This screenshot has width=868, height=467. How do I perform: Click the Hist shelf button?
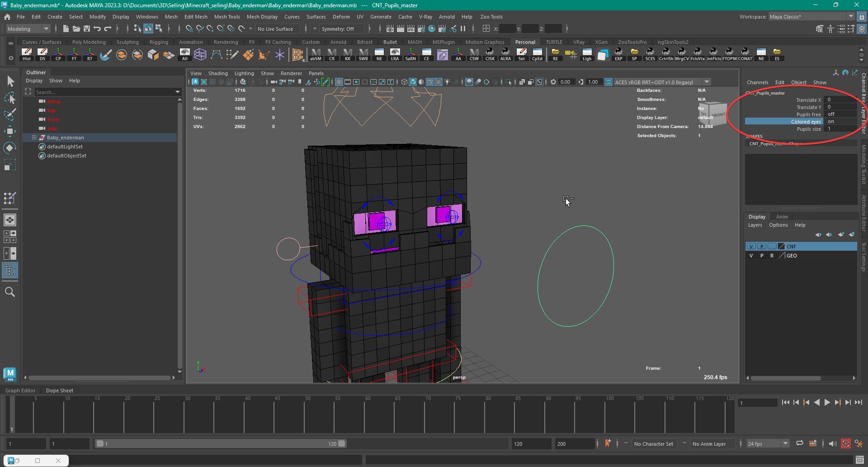[x=27, y=54]
